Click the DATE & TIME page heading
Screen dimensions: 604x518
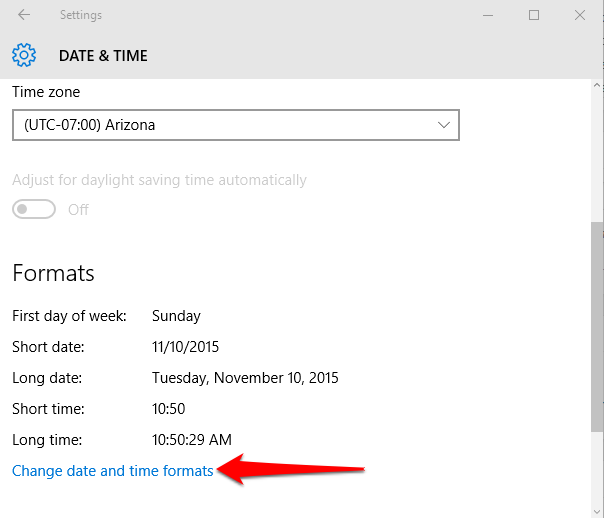pos(103,56)
